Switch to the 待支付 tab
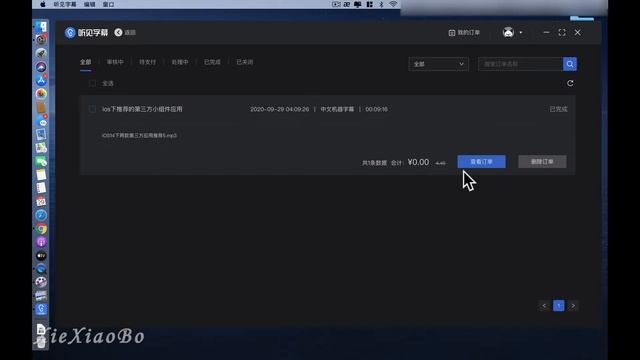 147,62
